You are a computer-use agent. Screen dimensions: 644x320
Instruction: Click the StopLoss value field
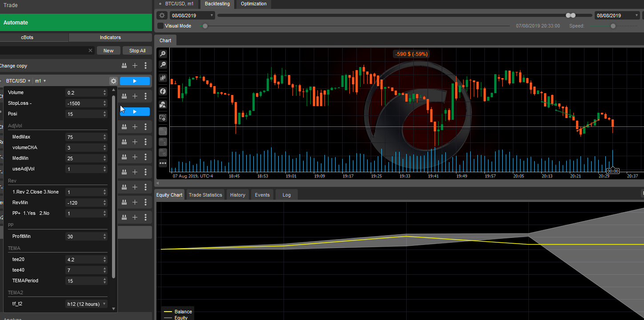(86, 103)
